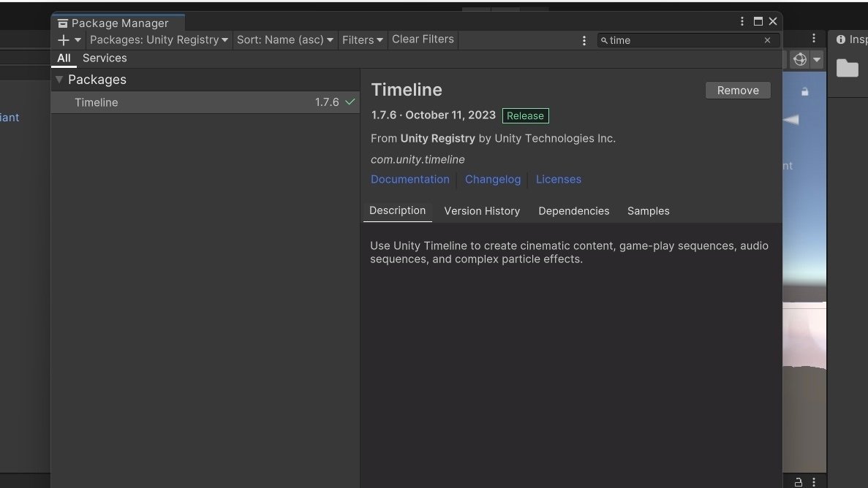This screenshot has width=868, height=488.
Task: Click the folder icon in the Inspector
Action: [x=847, y=68]
